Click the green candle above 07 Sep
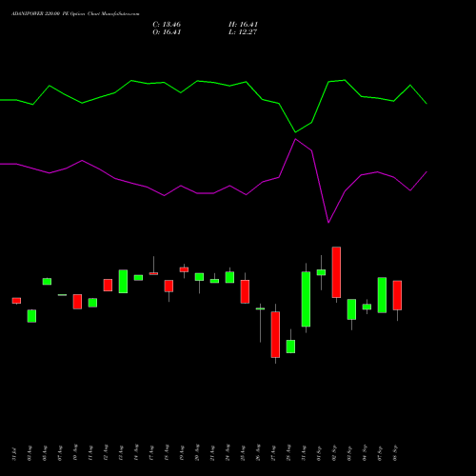The width and height of the screenshot is (476, 476). tap(382, 295)
